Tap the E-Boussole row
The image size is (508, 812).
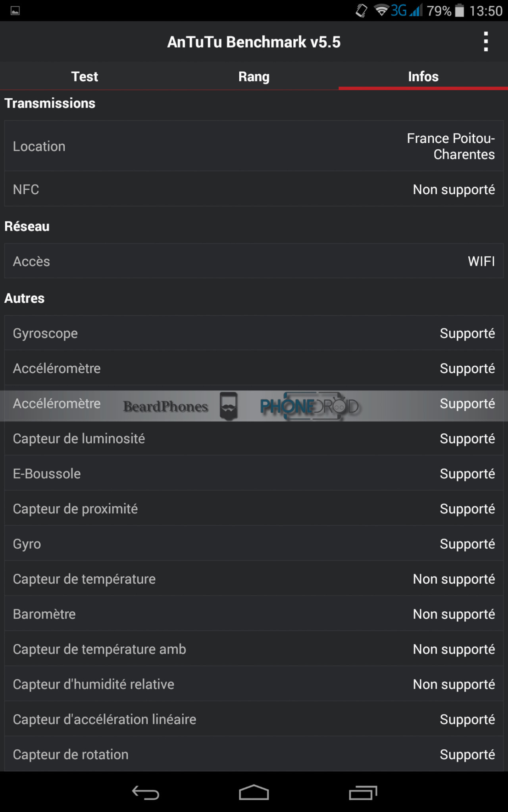[x=254, y=473]
